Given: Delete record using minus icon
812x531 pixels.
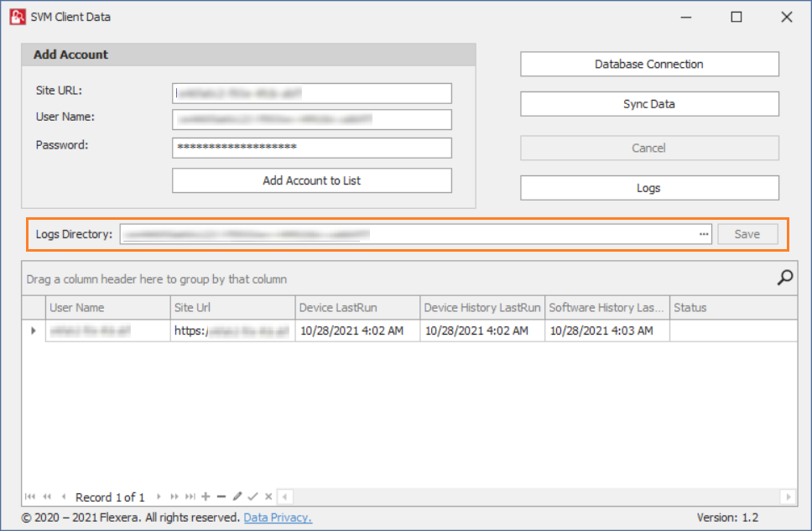Looking at the screenshot, I should click(x=221, y=497).
